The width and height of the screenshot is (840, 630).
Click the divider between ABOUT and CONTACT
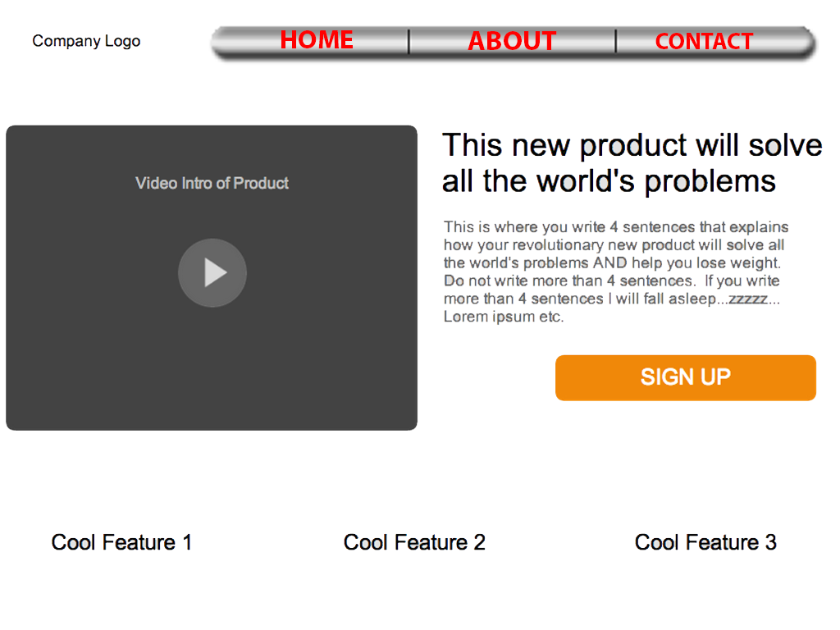coord(615,42)
